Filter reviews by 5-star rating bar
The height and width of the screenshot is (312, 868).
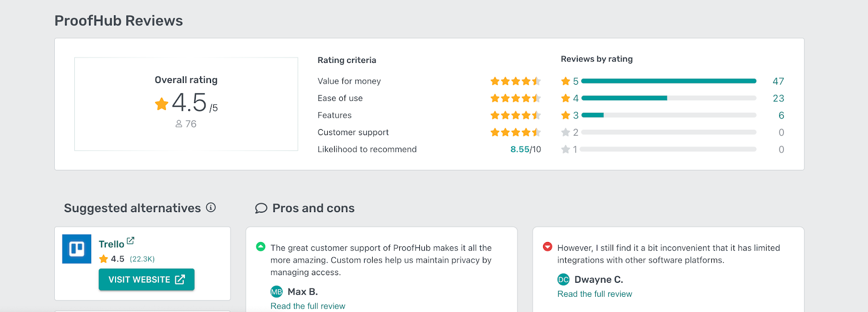[668, 81]
